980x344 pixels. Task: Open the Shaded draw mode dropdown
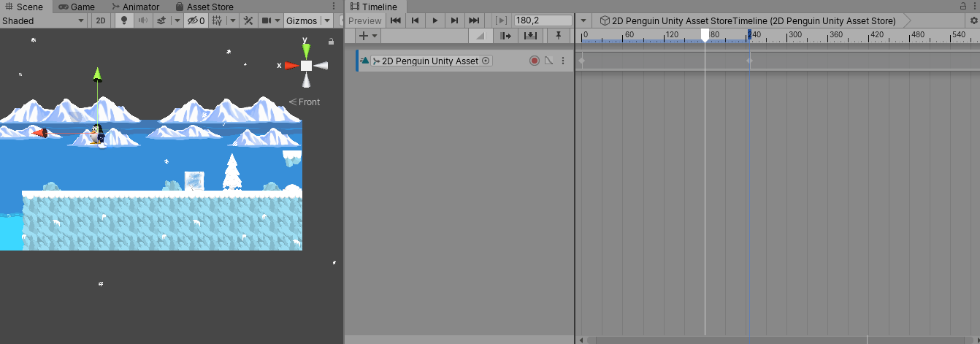click(44, 20)
